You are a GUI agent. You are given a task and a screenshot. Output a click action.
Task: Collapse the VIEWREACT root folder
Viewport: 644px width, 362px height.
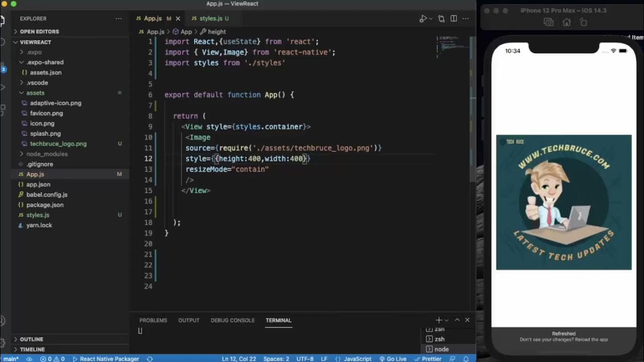click(69, 42)
